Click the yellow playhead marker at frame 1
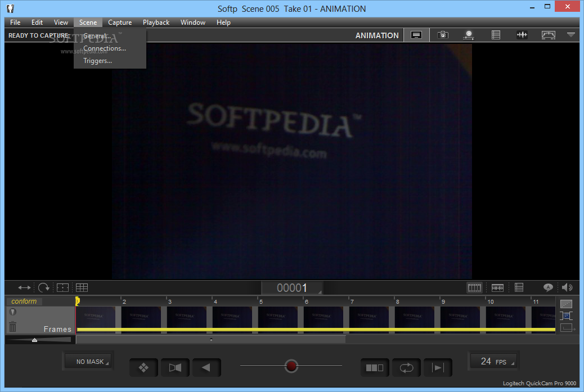 click(77, 301)
